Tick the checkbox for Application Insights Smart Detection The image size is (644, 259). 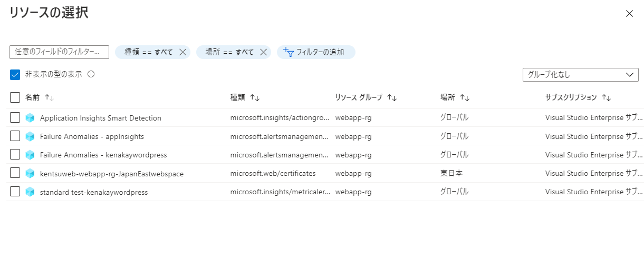tap(15, 118)
